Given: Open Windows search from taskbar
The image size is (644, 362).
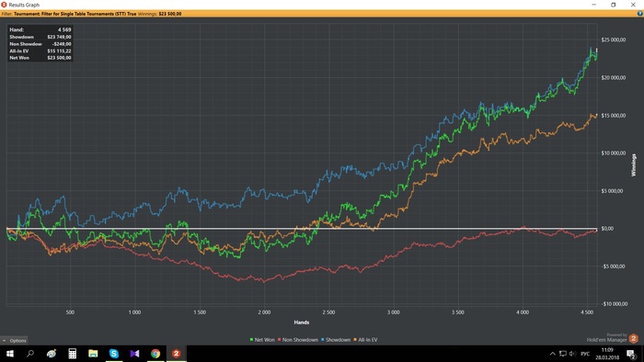Looking at the screenshot, I should coord(30,354).
